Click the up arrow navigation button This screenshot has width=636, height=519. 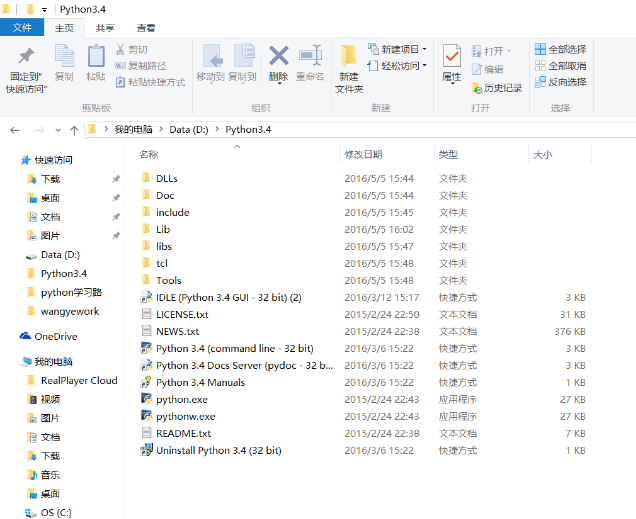[x=74, y=129]
